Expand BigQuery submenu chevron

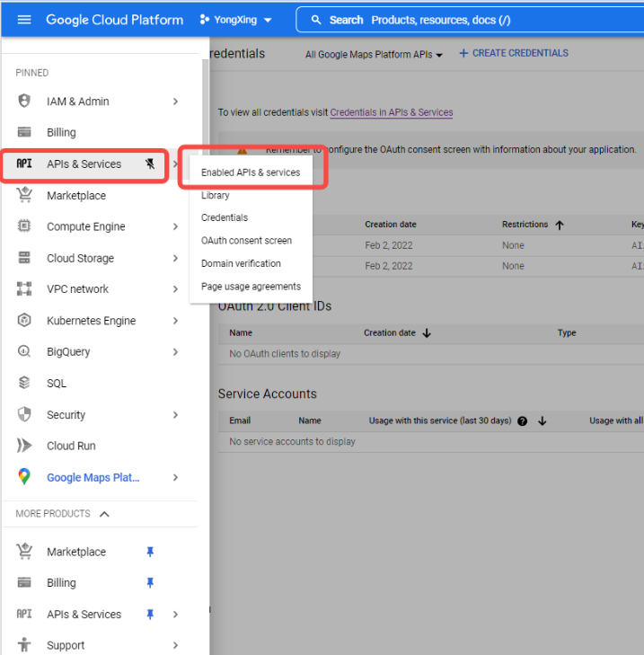175,352
